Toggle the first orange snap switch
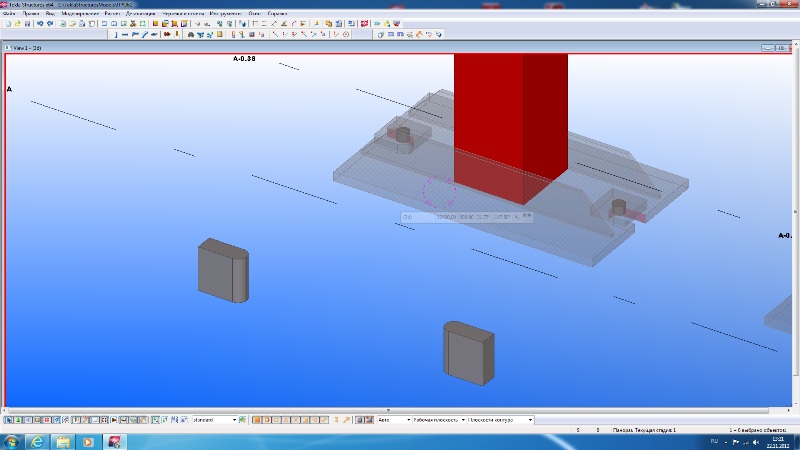 (256, 420)
